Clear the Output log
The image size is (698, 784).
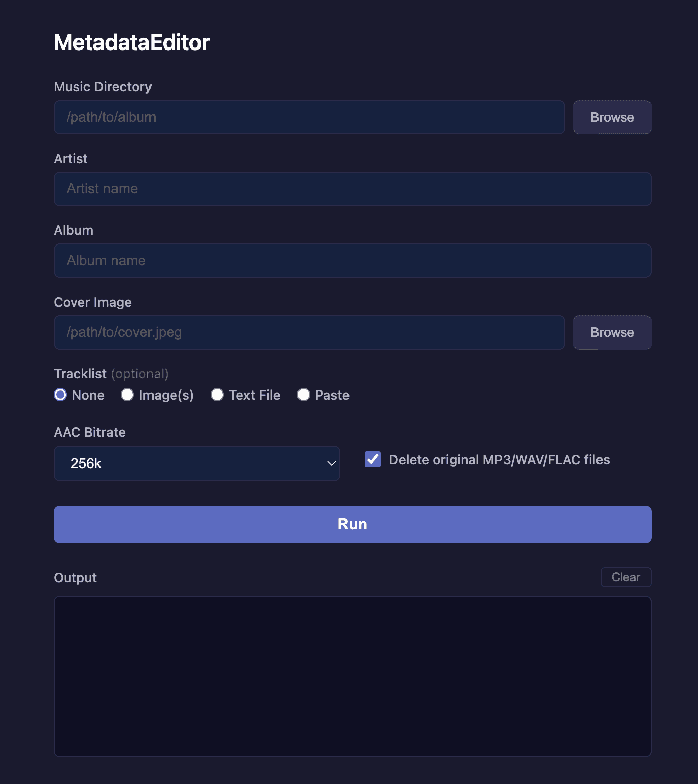(625, 577)
